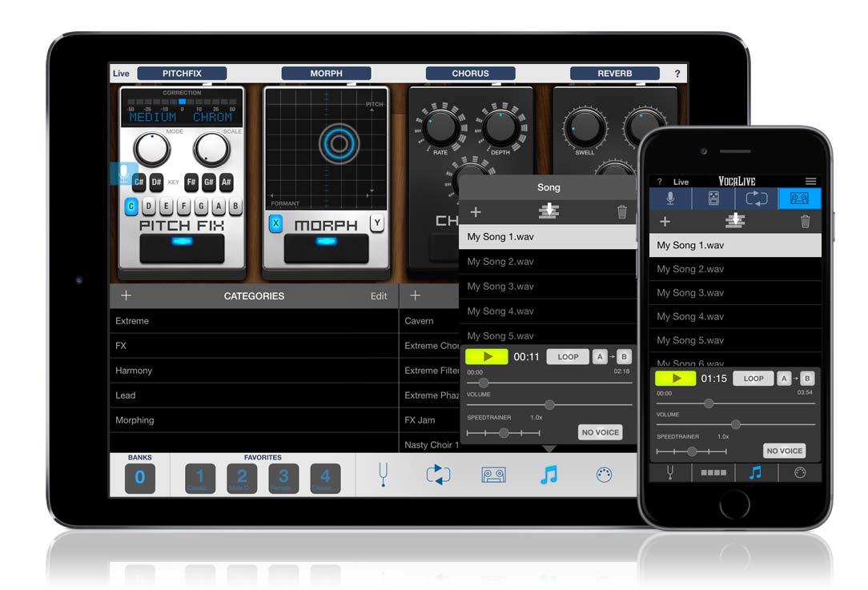Screen dimensions: 868x590
Task: Open the CHORUS effect slot selector
Action: pyautogui.click(x=470, y=74)
